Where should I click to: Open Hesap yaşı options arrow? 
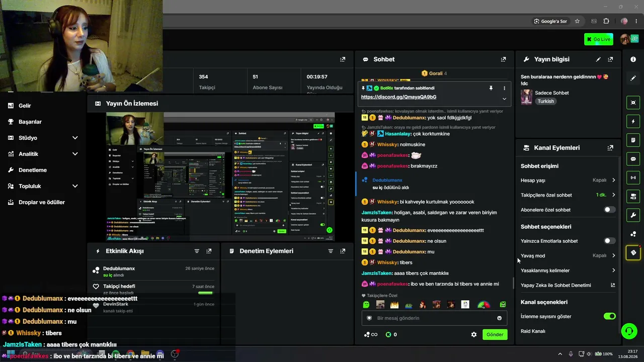[x=613, y=180]
